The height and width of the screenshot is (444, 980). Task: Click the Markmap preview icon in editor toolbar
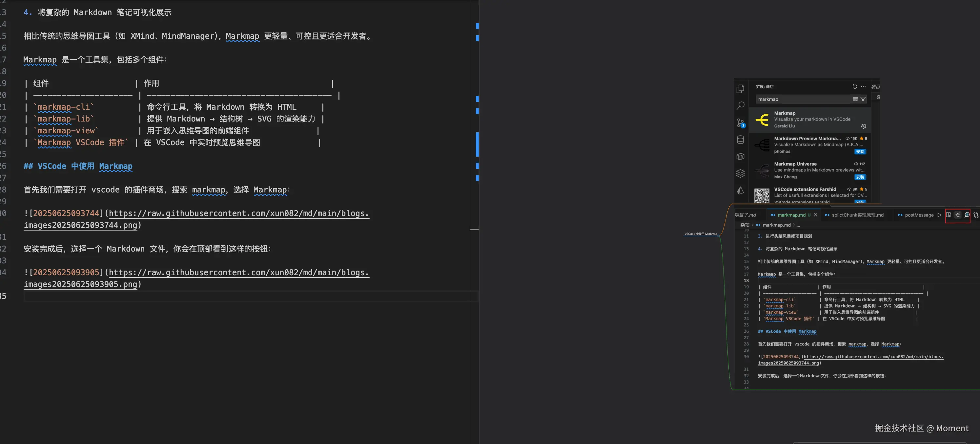(x=958, y=215)
